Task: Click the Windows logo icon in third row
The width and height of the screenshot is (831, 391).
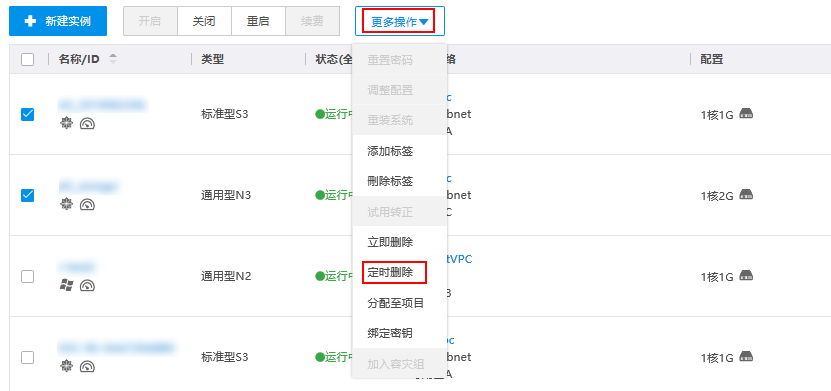Action: [66, 286]
